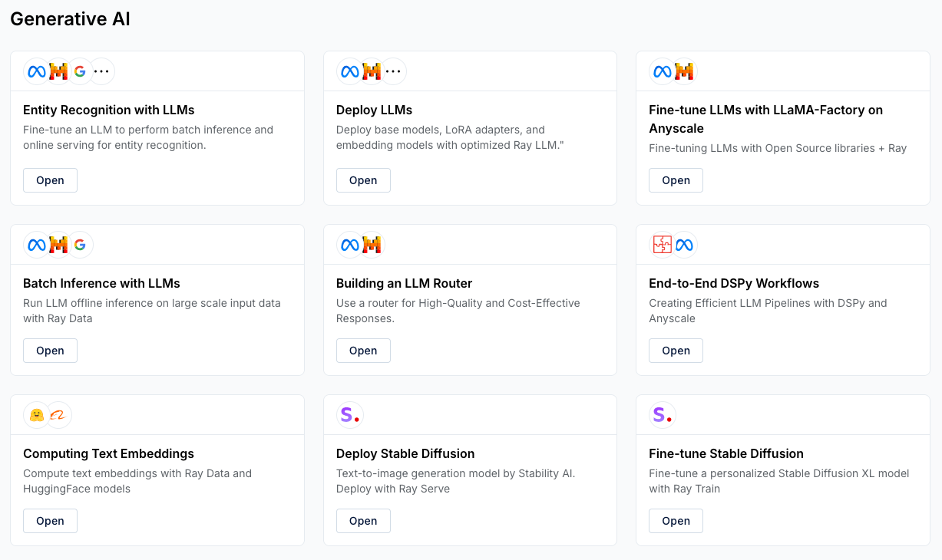Click the 'Building an LLM Router' title
The width and height of the screenshot is (942, 560).
click(404, 284)
